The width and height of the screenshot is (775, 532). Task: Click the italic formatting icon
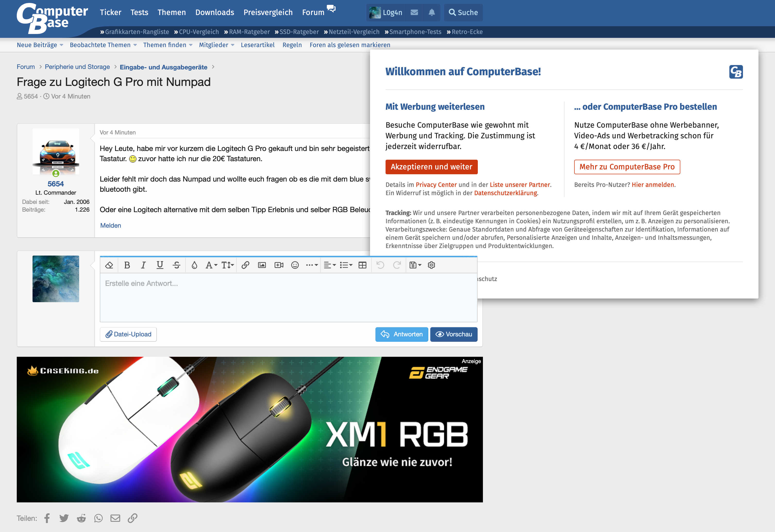coord(143,265)
